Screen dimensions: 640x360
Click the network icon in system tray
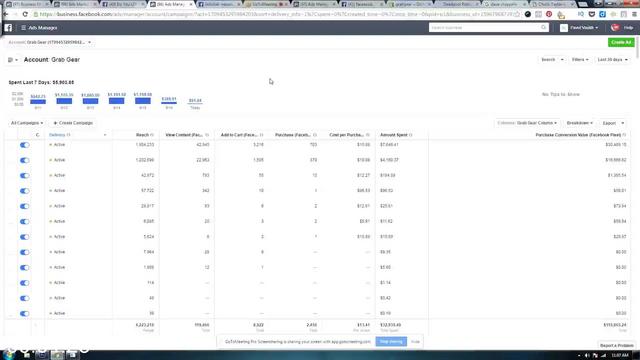[x=603, y=356]
